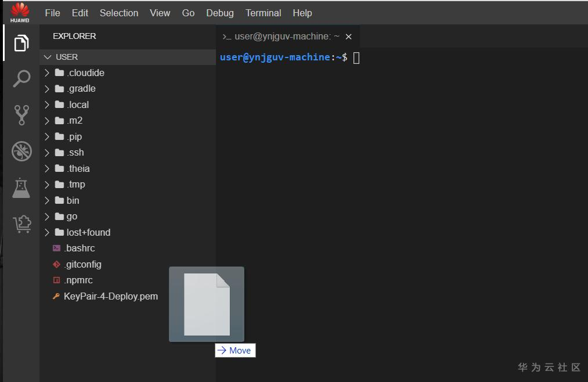The width and height of the screenshot is (588, 382).
Task: Open the Test flask view
Action: (x=21, y=188)
